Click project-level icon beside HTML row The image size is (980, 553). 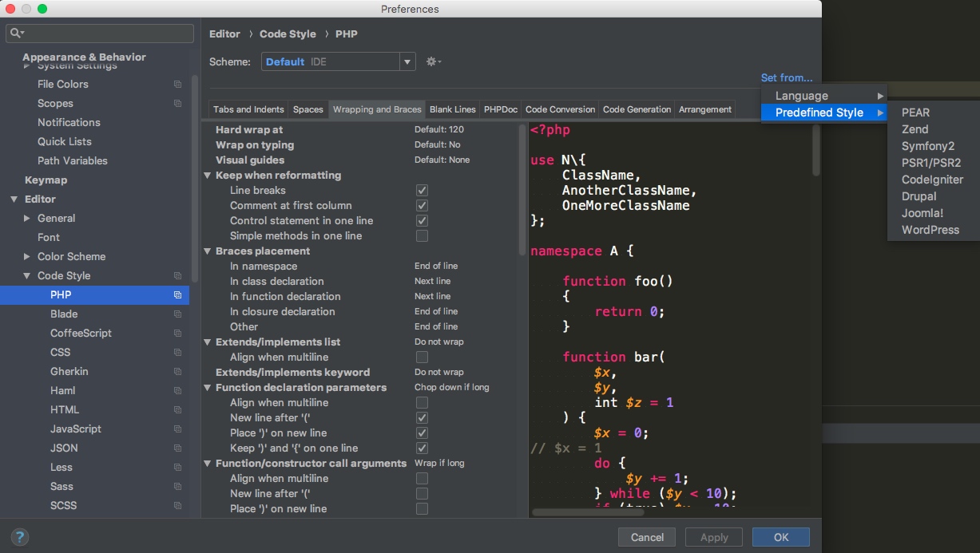[x=177, y=409]
